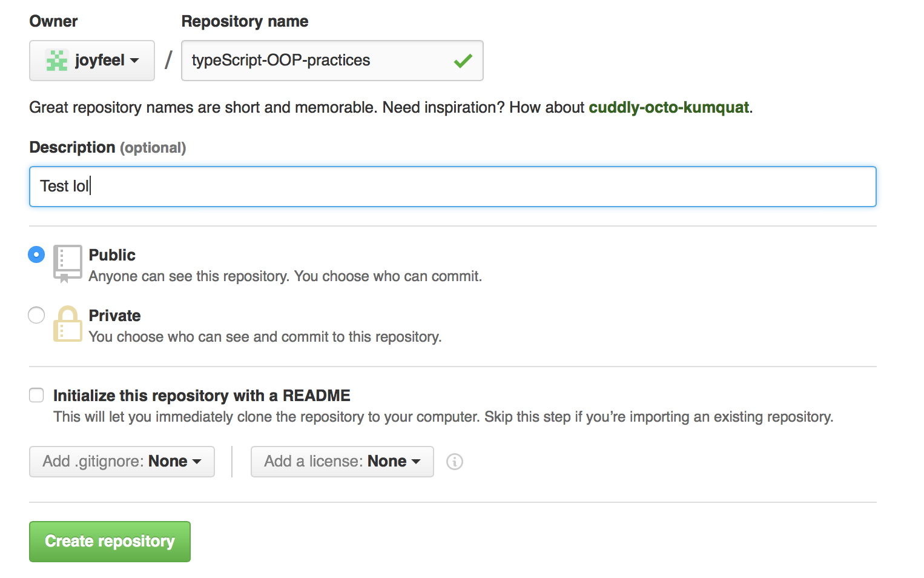Open the joyfeel owner dropdown

click(92, 61)
